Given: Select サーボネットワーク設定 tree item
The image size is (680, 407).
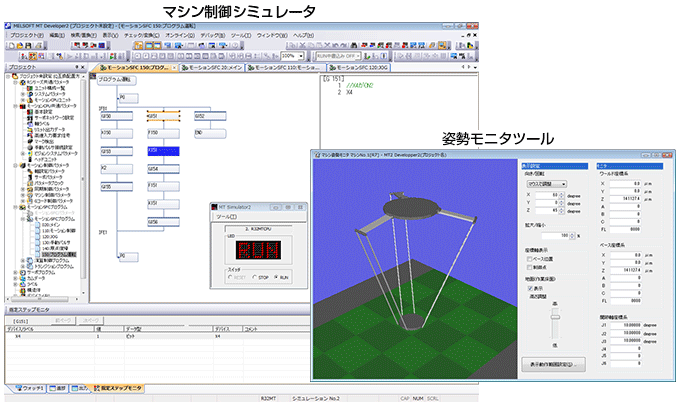Looking at the screenshot, I should click(54, 118).
